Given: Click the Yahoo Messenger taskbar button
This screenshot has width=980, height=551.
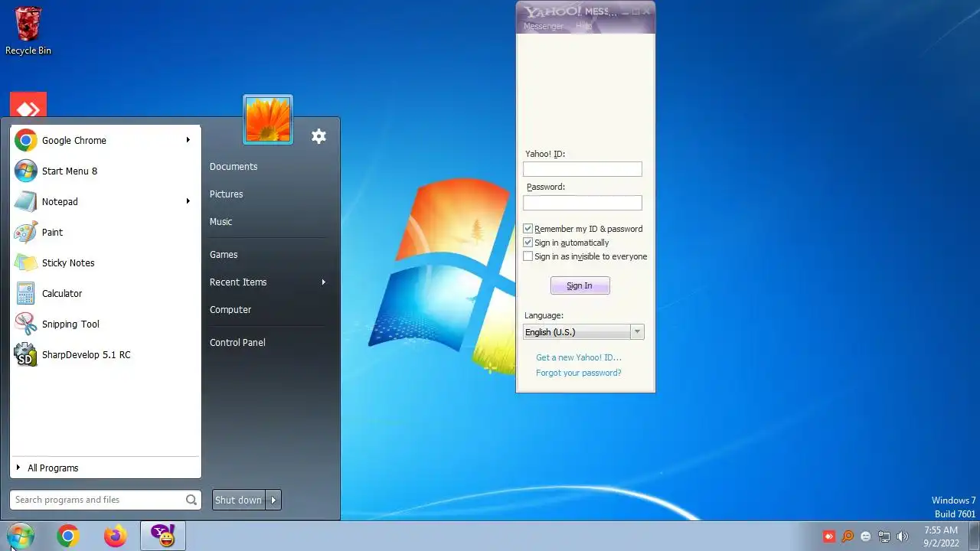Looking at the screenshot, I should [163, 536].
